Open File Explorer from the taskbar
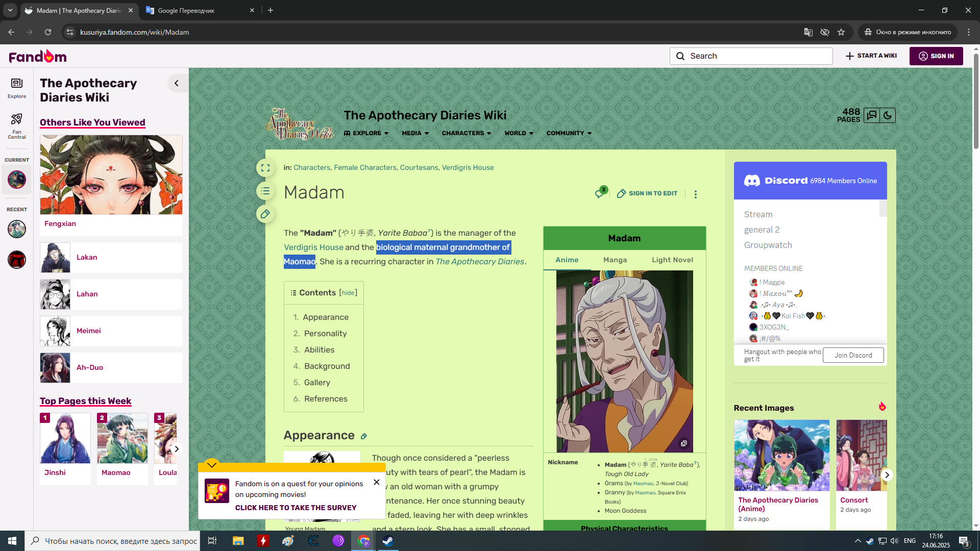 (238, 541)
